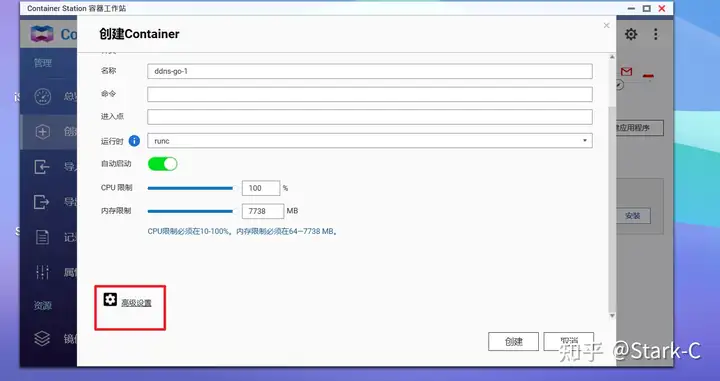Click the 创建 button

point(513,342)
